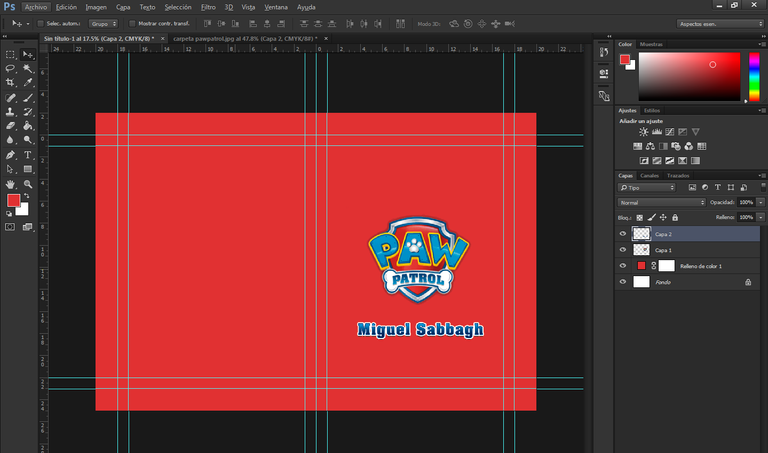Lock all for the layer
768x453 pixels.
click(x=675, y=217)
